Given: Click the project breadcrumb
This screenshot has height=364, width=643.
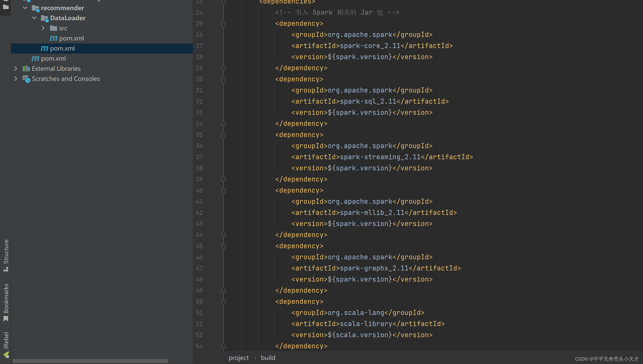Looking at the screenshot, I should tap(238, 358).
